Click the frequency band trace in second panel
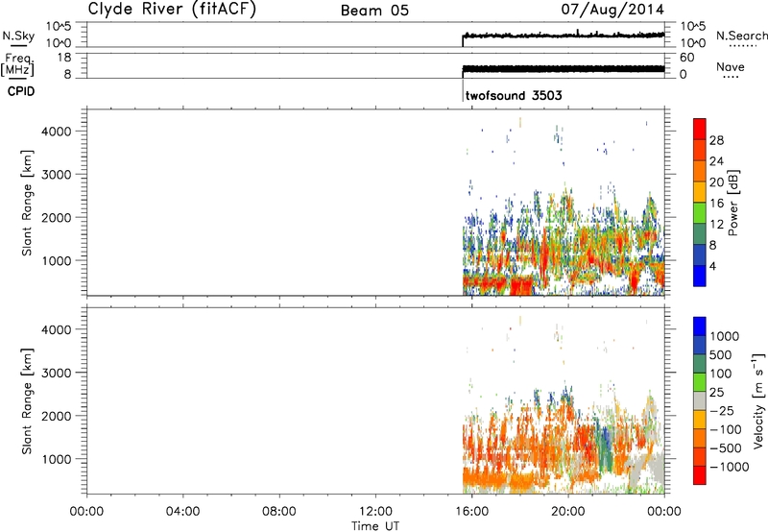The width and height of the screenshot is (768, 532). [x=564, y=69]
